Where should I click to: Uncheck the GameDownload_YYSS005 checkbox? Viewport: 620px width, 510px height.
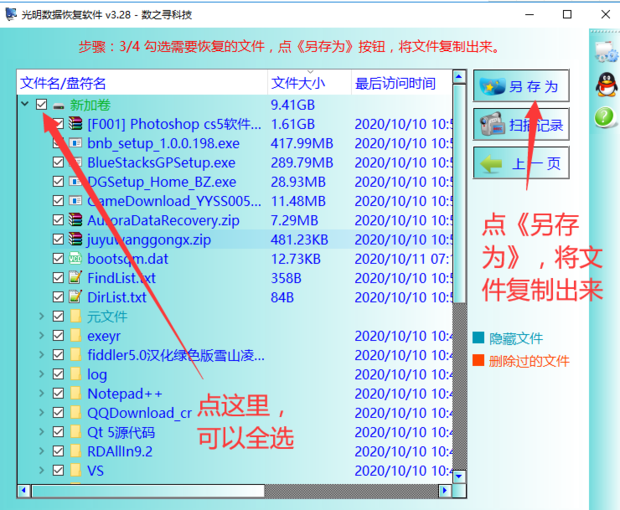click(58, 200)
